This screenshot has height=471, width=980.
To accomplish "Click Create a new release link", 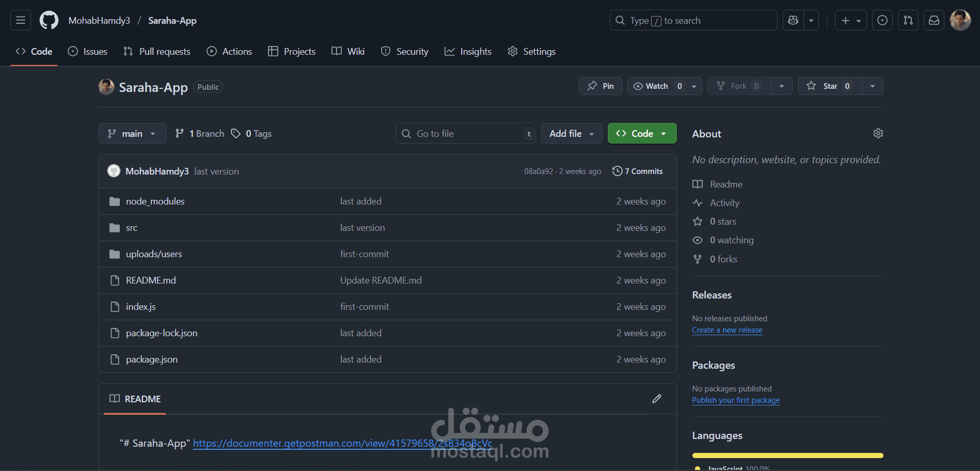I will [727, 330].
